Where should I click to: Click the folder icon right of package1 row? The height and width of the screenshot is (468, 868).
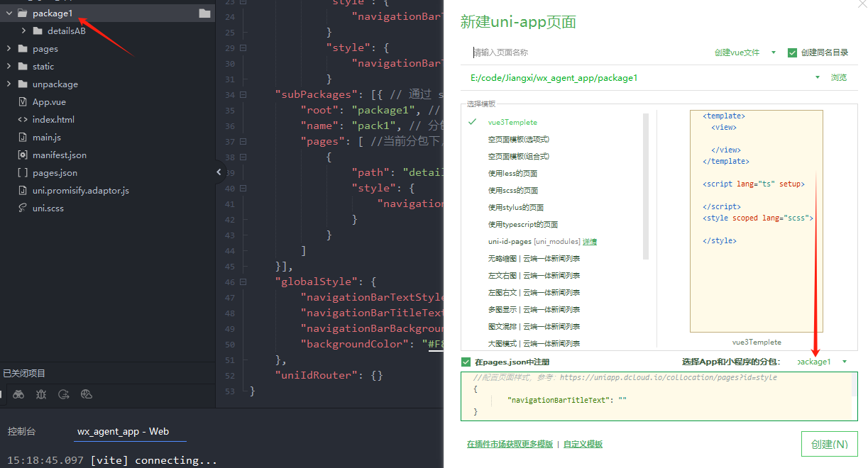tap(204, 13)
